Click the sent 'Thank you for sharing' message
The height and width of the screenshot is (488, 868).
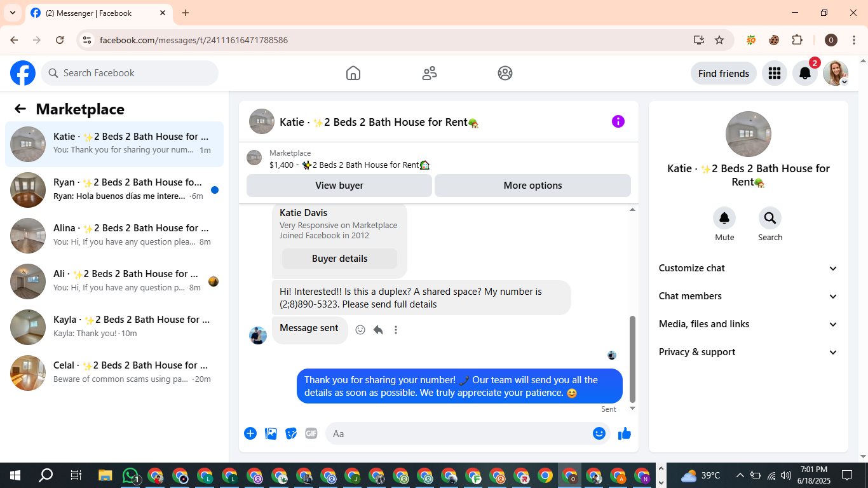(x=460, y=386)
